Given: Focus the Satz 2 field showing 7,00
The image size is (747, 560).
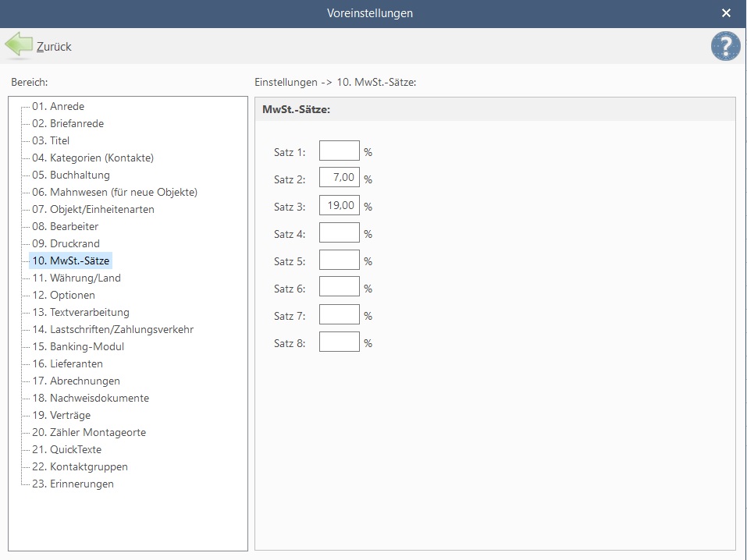Looking at the screenshot, I should coord(340,178).
